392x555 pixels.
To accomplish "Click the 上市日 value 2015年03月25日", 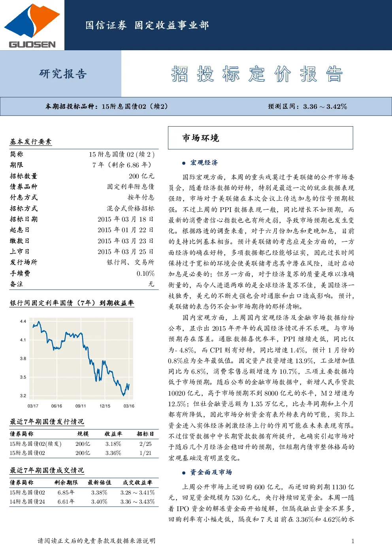I will pyautogui.click(x=126, y=252).
